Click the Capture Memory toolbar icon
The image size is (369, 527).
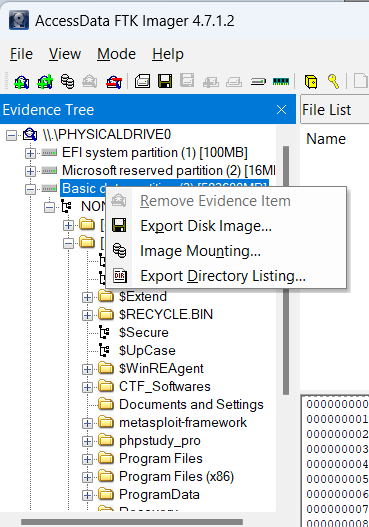click(281, 82)
